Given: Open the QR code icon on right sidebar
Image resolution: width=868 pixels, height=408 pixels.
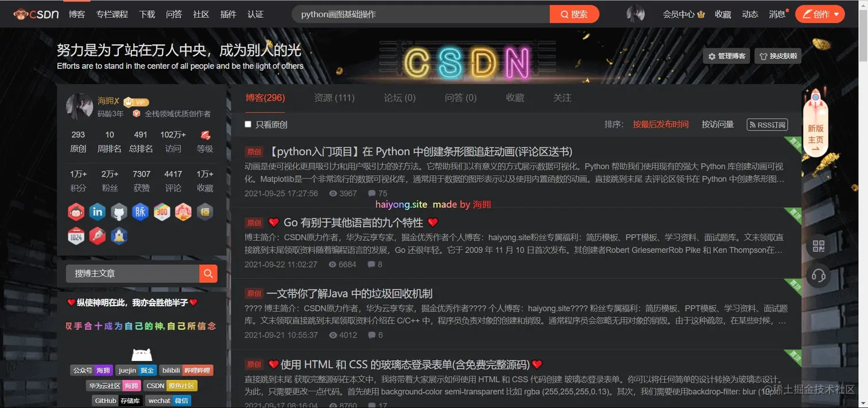Looking at the screenshot, I should coord(817,245).
